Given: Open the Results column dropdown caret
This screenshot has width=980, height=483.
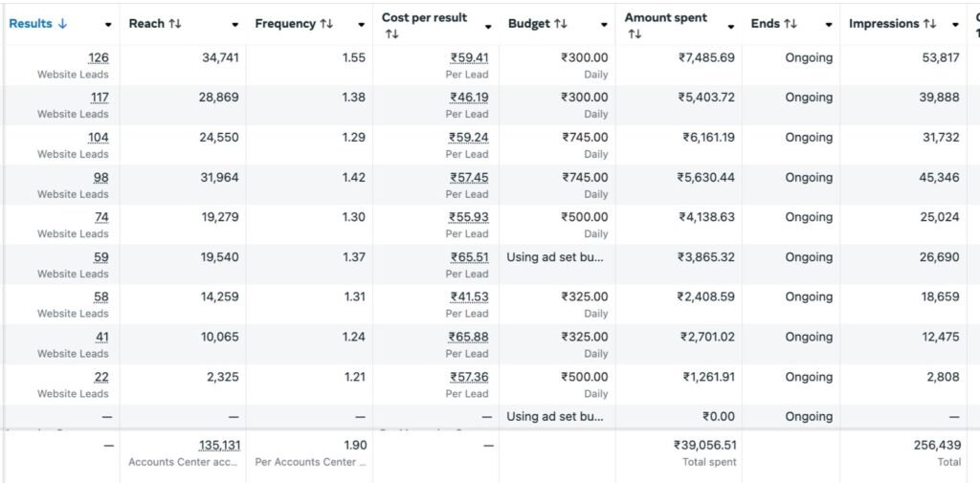Looking at the screenshot, I should [x=108, y=25].
